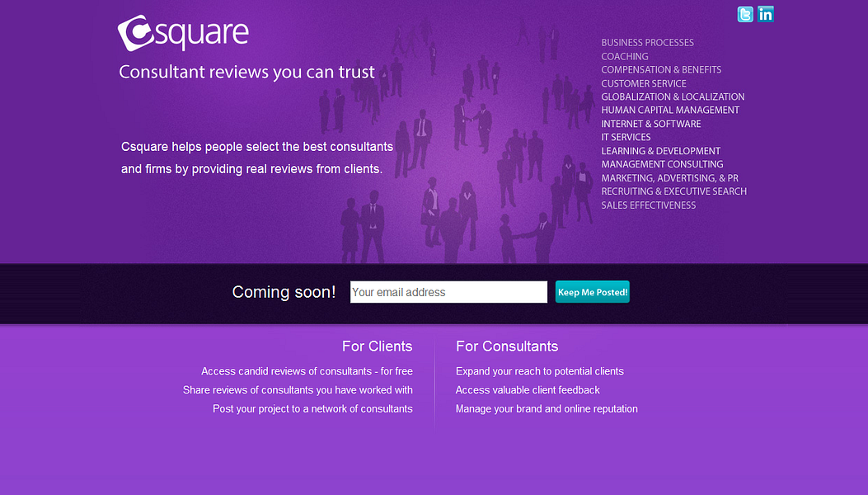The image size is (868, 495).
Task: Select the COACHING category
Action: 624,56
